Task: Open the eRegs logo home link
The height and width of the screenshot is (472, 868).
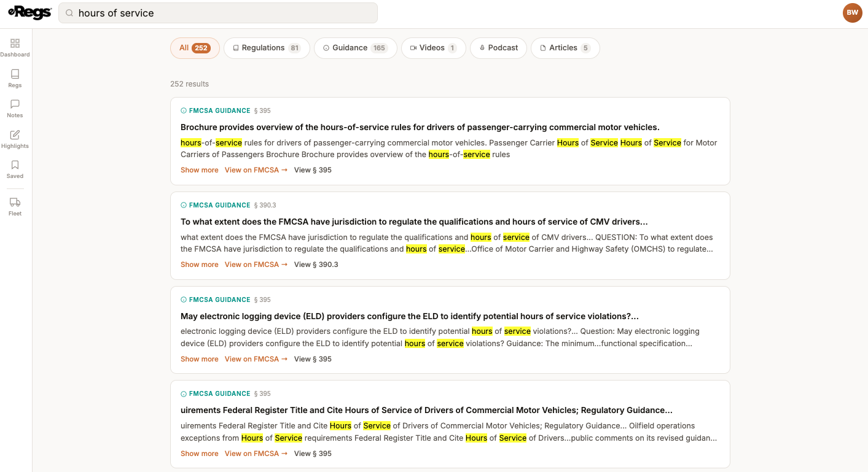Action: pos(29,13)
